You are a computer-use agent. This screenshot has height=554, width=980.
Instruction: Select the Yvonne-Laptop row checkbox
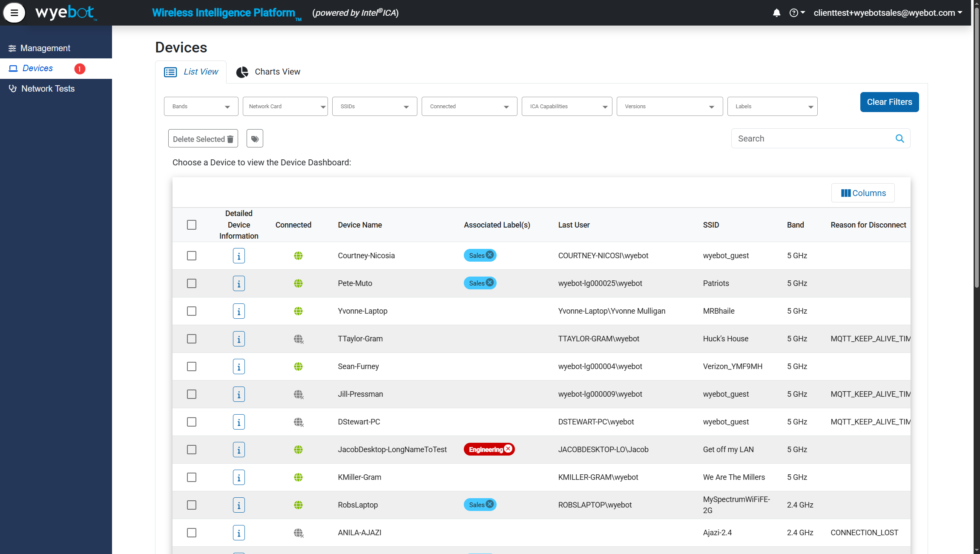(x=192, y=311)
